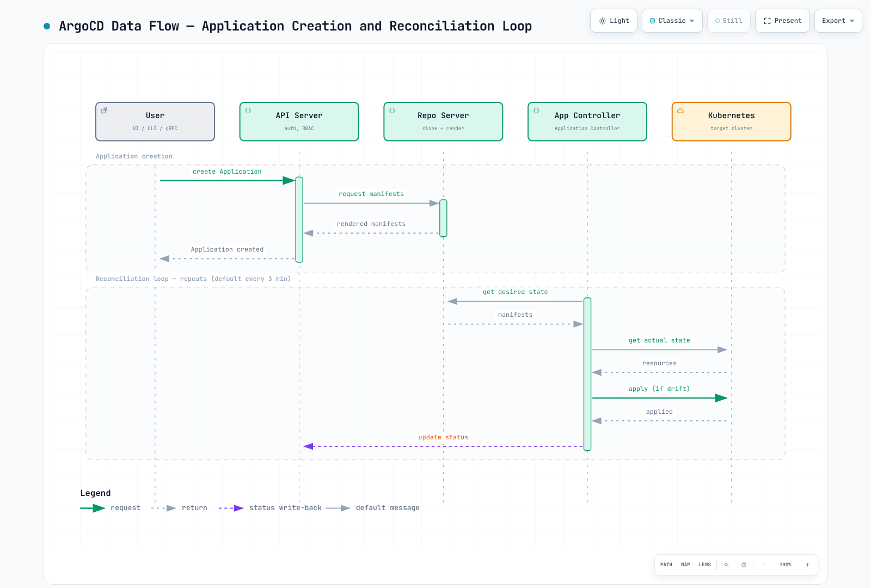Click the 'Application created' return label

pyautogui.click(x=227, y=249)
